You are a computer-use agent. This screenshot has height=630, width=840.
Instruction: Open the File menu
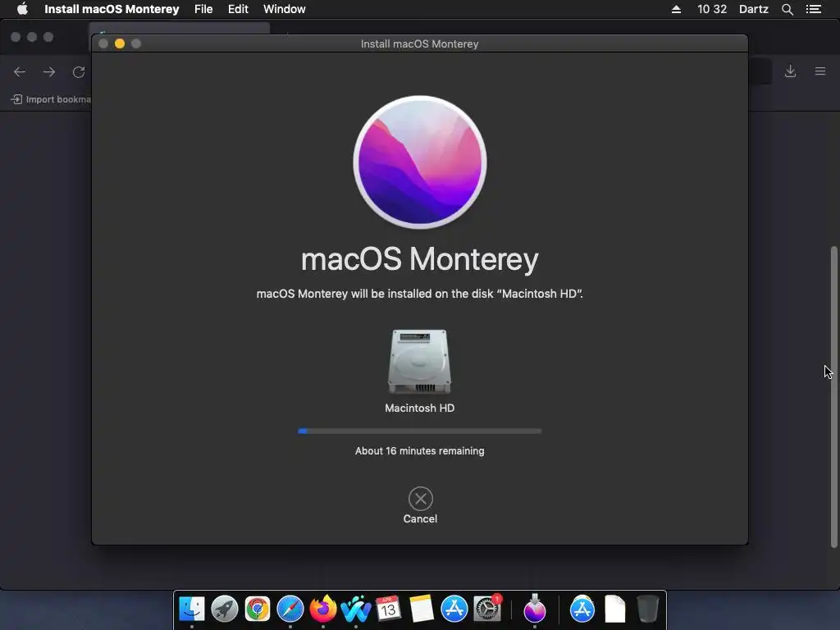click(x=203, y=9)
